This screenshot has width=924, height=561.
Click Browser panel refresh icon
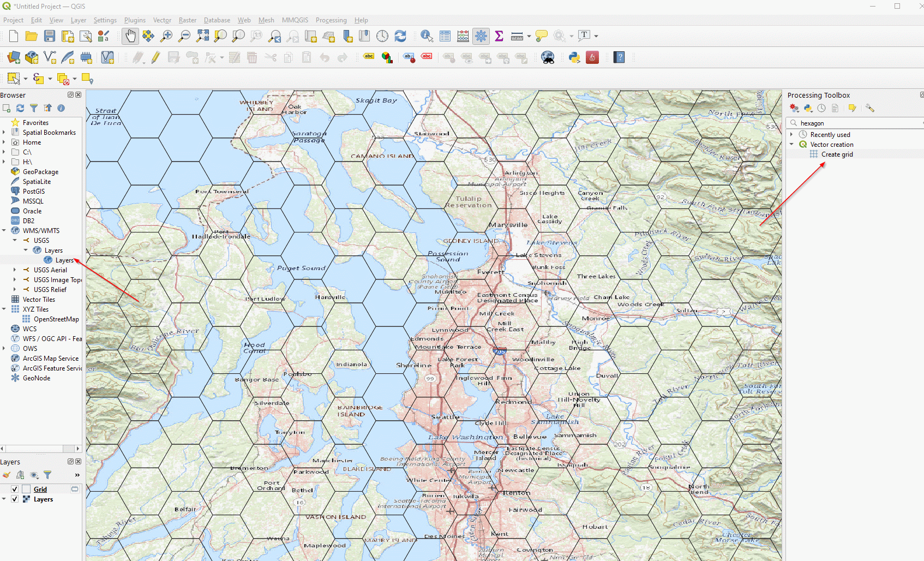click(20, 108)
